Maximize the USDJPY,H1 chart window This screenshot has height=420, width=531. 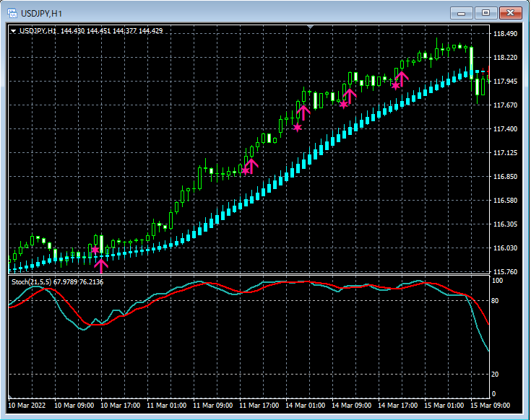click(x=485, y=13)
